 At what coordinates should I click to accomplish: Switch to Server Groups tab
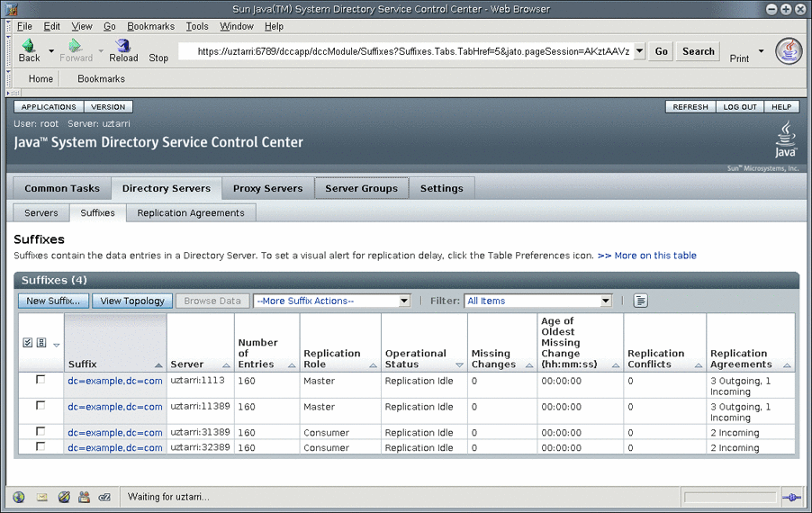pyautogui.click(x=362, y=188)
